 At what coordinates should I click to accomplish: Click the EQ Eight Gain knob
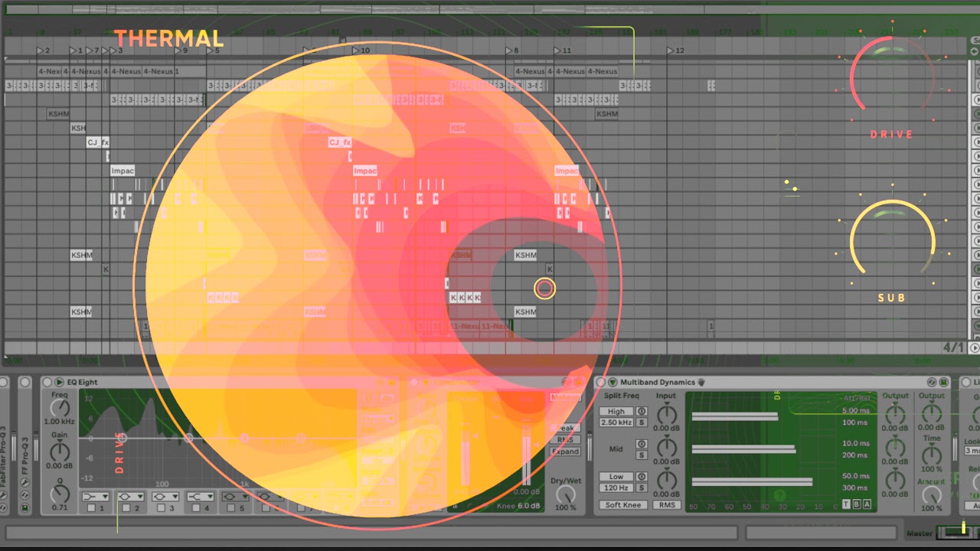(60, 452)
